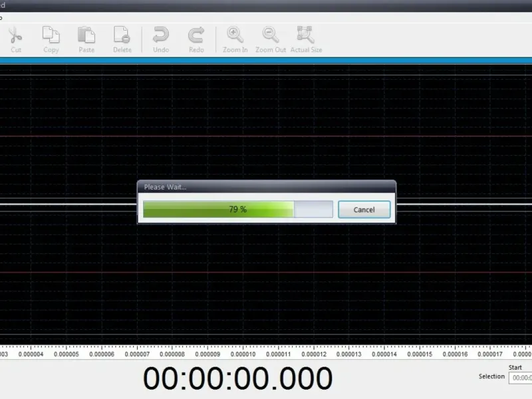The width and height of the screenshot is (532, 399).
Task: Click the Selection Start time field
Action: click(520, 378)
